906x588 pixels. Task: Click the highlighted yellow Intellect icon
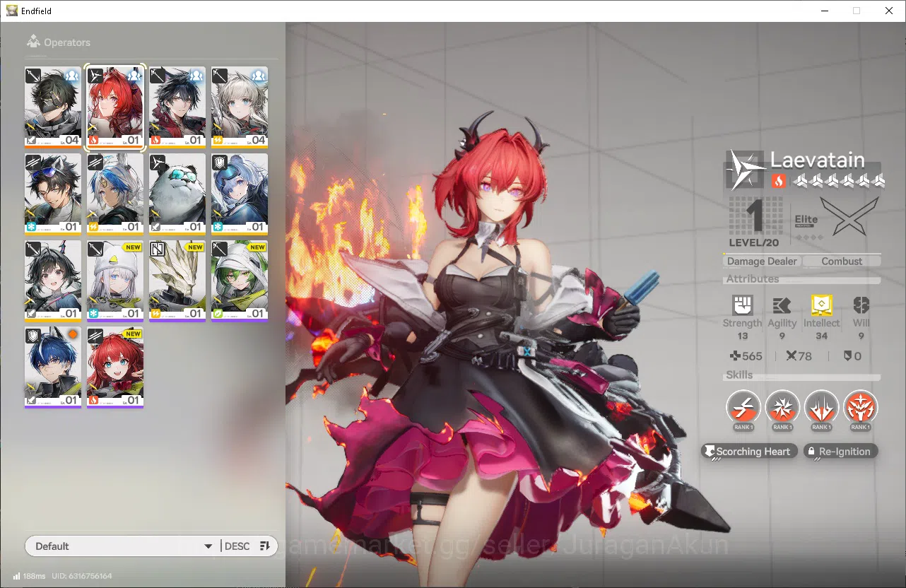821,305
